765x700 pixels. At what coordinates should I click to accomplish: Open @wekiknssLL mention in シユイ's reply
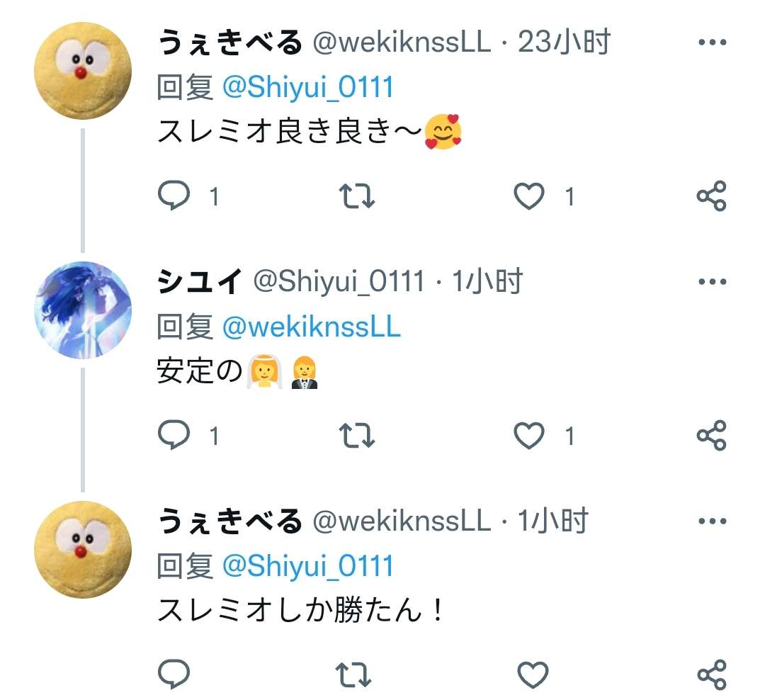click(x=311, y=327)
